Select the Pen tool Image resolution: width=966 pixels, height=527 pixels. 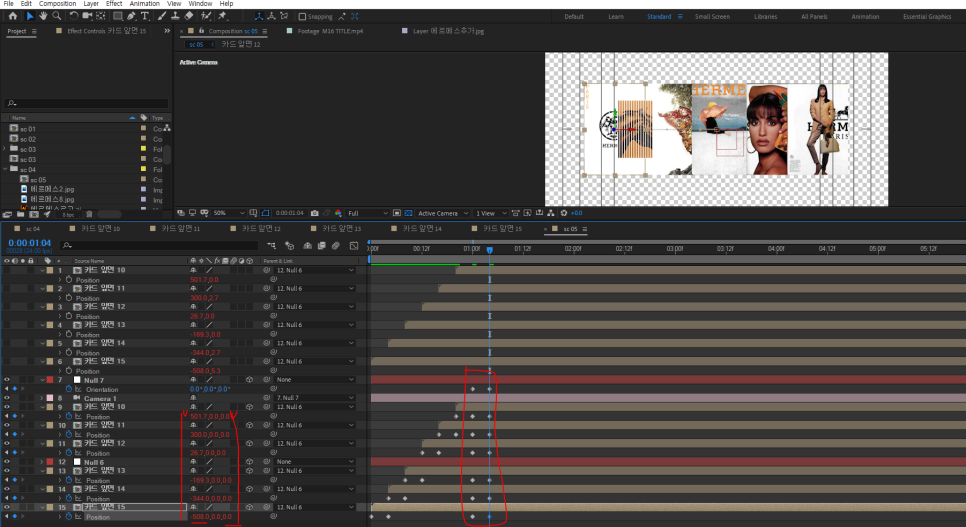tap(131, 16)
